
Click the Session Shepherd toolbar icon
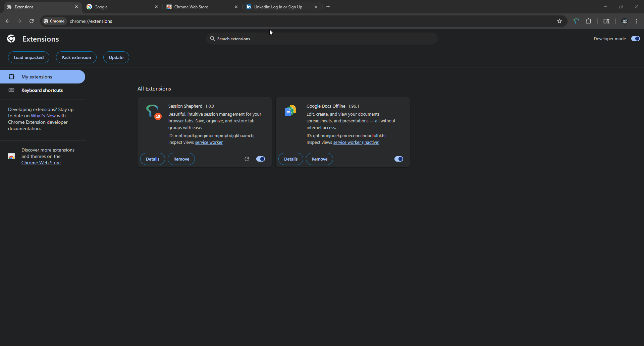click(x=576, y=21)
